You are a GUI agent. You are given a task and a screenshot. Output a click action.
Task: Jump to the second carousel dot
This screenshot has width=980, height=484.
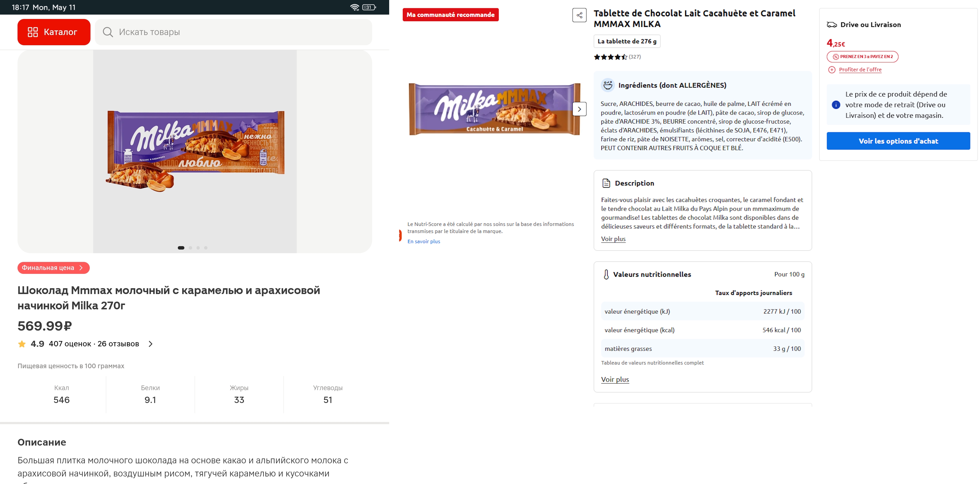(x=191, y=248)
